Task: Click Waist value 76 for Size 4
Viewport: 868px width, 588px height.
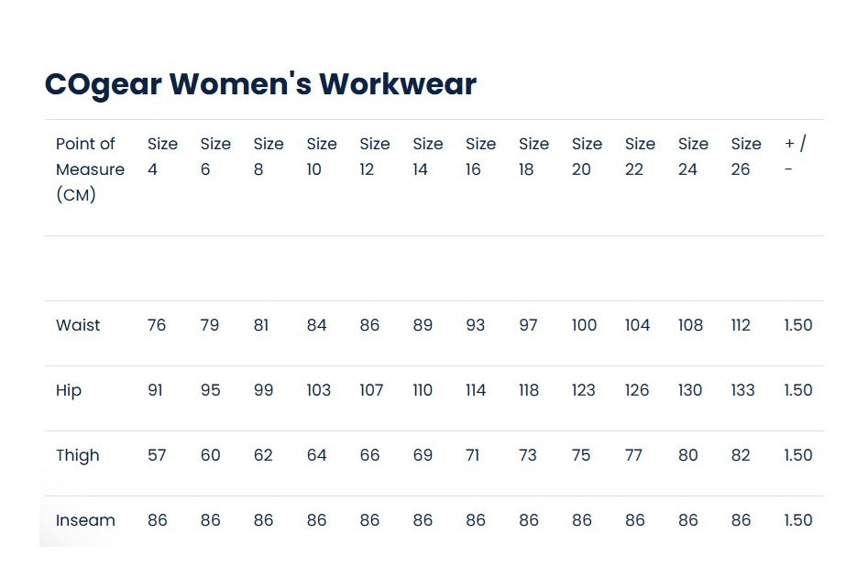Action: pos(157,325)
